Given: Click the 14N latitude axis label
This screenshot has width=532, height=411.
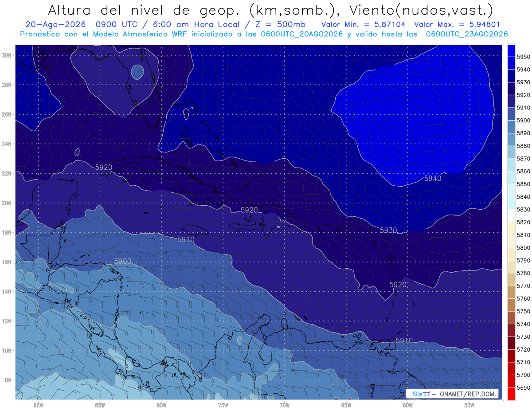Looking at the screenshot, I should [x=8, y=292].
